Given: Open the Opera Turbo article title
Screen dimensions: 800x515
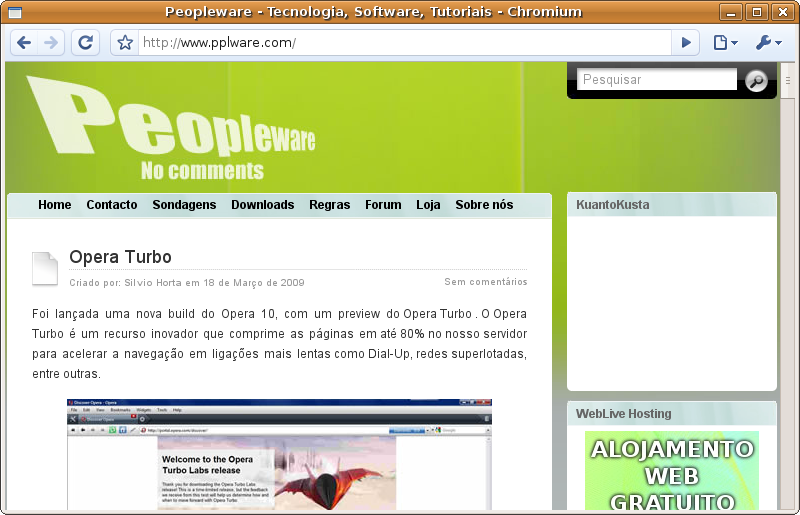Looking at the screenshot, I should (x=120, y=257).
